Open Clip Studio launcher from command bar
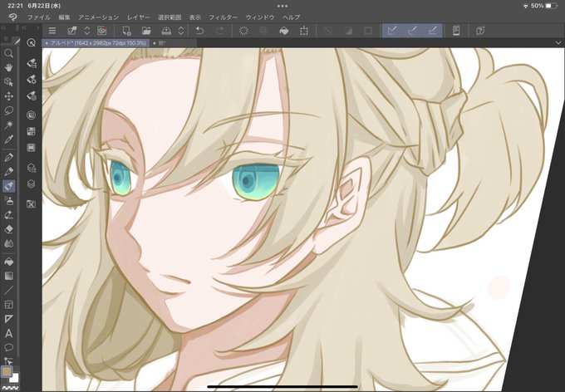Image resolution: width=565 pixels, height=392 pixels. pos(102,31)
